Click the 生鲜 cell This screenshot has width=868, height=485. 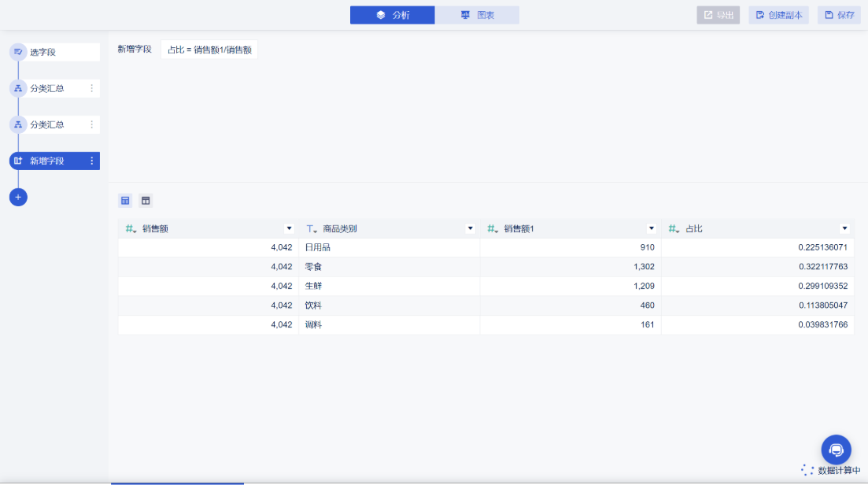coord(390,287)
